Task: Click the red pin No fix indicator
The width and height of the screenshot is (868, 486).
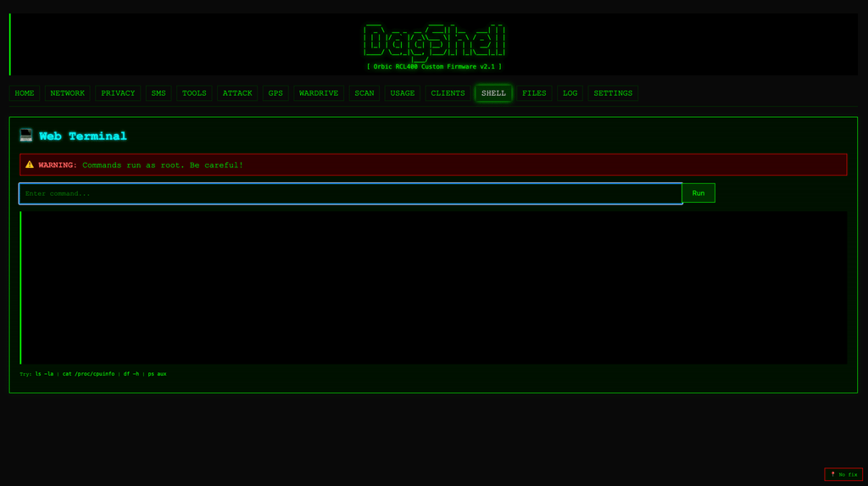Action: coord(843,474)
